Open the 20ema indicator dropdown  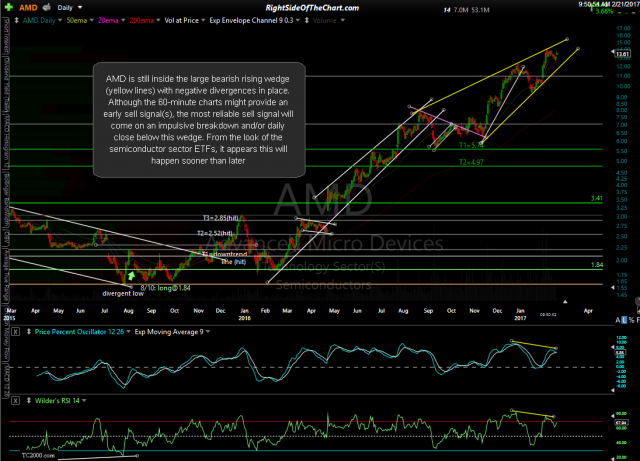(x=123, y=20)
